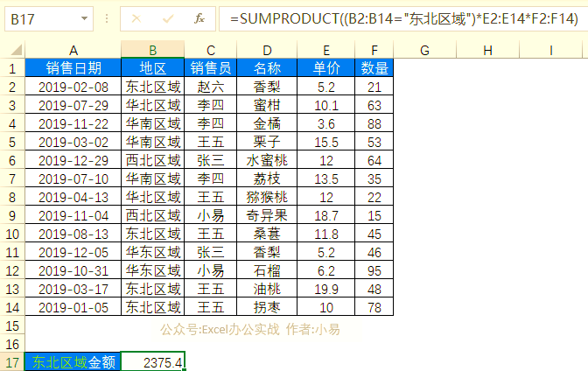Select 东北区域 cell in row 13
Image resolution: width=588 pixels, height=371 pixels.
[152, 289]
